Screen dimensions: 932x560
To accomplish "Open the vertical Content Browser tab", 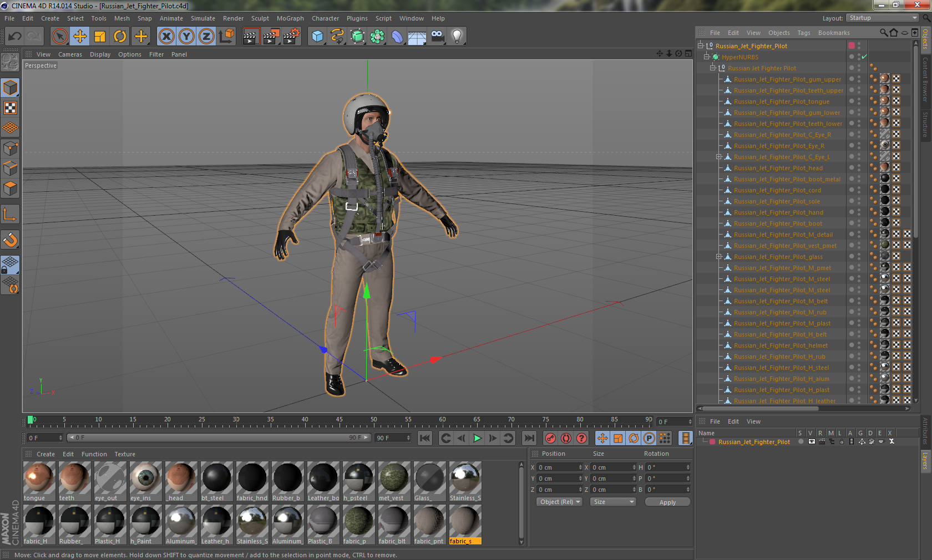I will 925,79.
